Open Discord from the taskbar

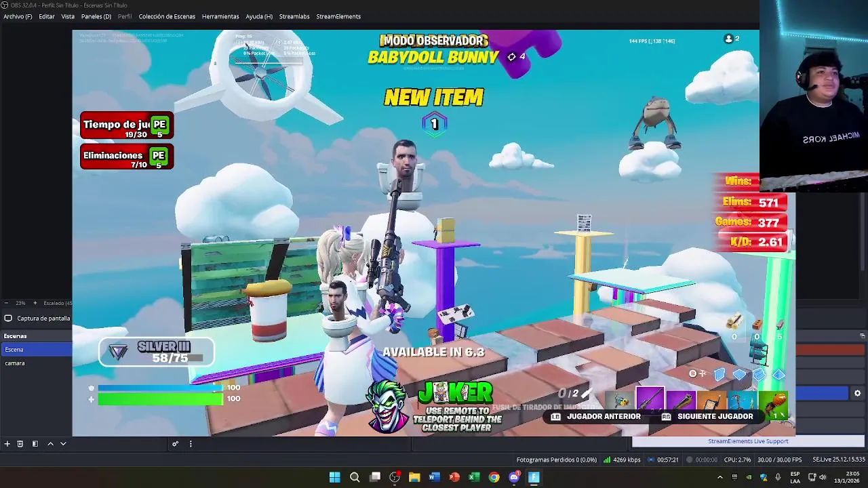coord(514,477)
